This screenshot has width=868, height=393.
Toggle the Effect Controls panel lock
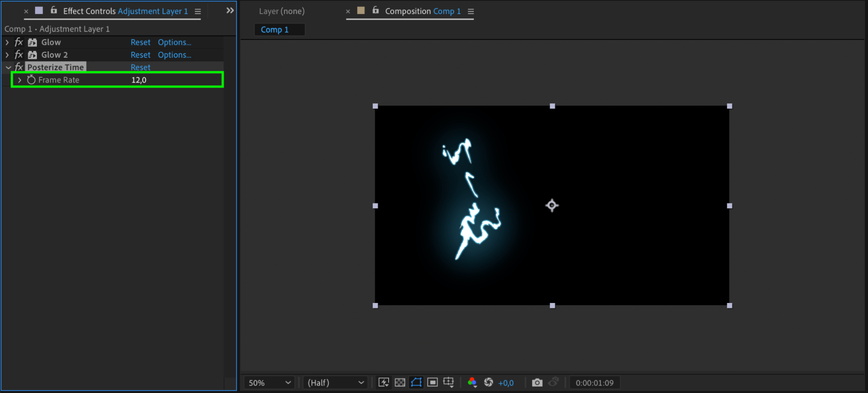click(54, 10)
